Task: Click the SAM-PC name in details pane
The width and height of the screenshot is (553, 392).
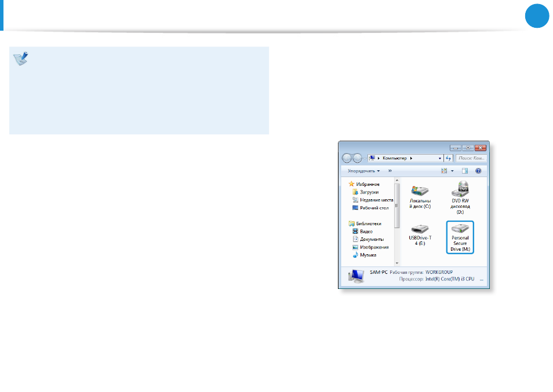Action: pyautogui.click(x=379, y=272)
